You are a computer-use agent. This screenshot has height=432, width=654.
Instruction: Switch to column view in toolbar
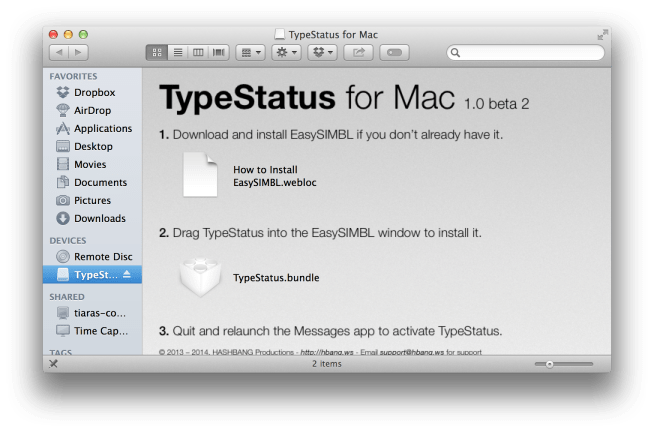click(x=198, y=52)
